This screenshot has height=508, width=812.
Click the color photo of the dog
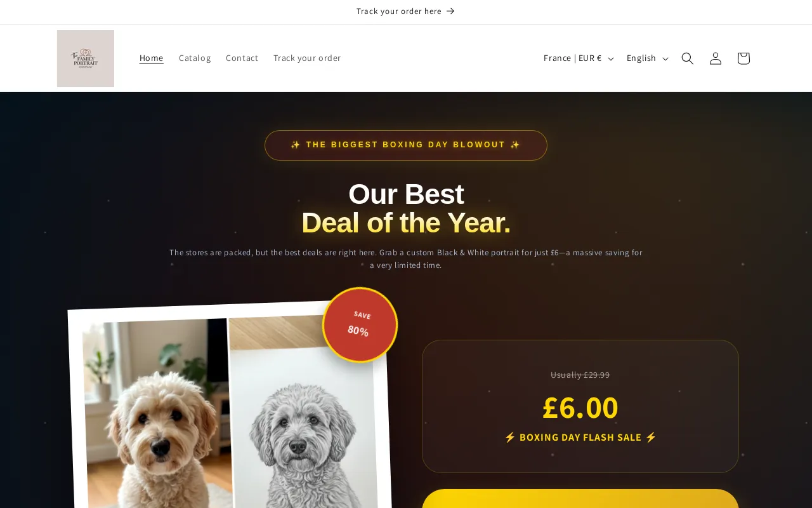tap(157, 413)
